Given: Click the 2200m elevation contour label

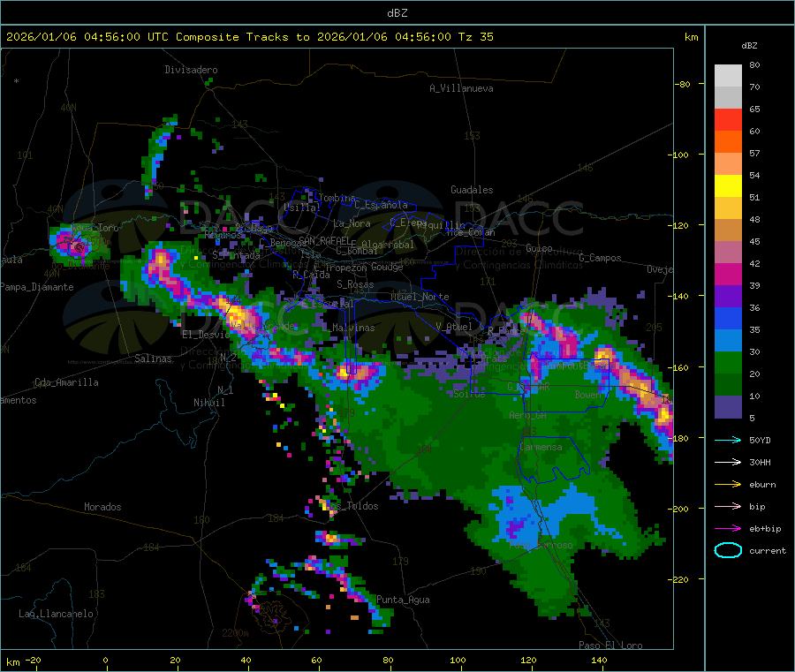Looking at the screenshot, I should click(x=235, y=633).
